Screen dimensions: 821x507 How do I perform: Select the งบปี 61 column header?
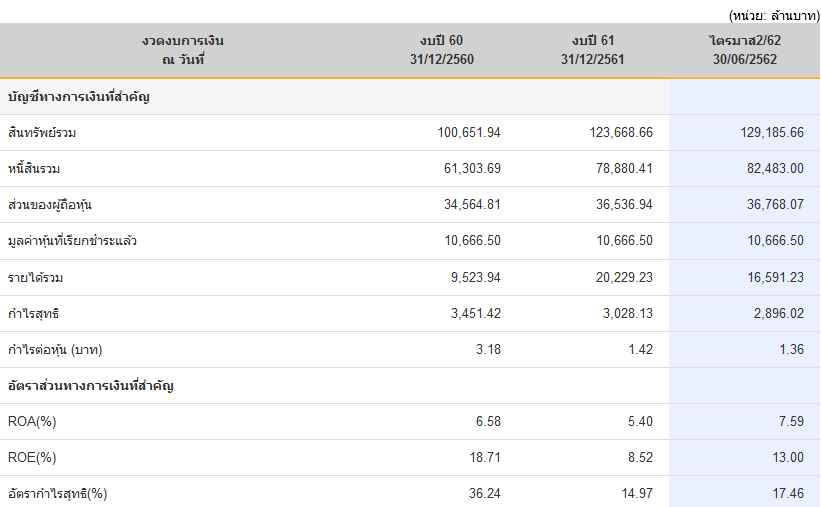pyautogui.click(x=592, y=50)
